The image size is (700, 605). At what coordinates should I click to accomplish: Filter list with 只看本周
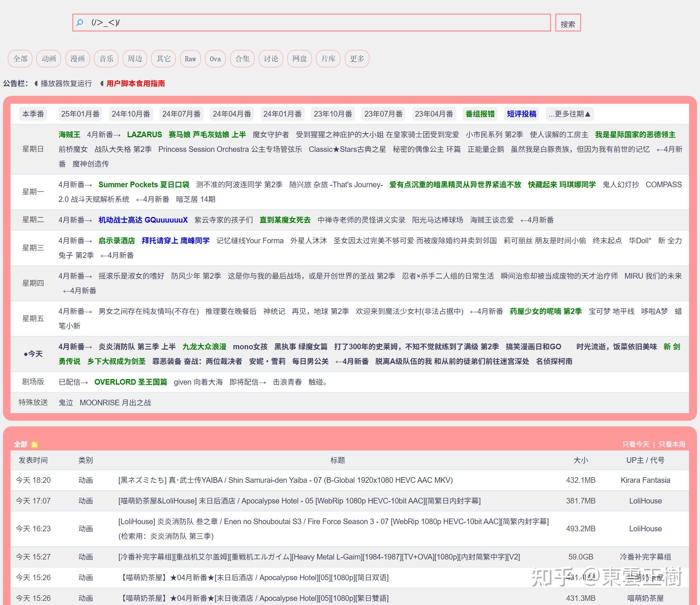click(672, 444)
